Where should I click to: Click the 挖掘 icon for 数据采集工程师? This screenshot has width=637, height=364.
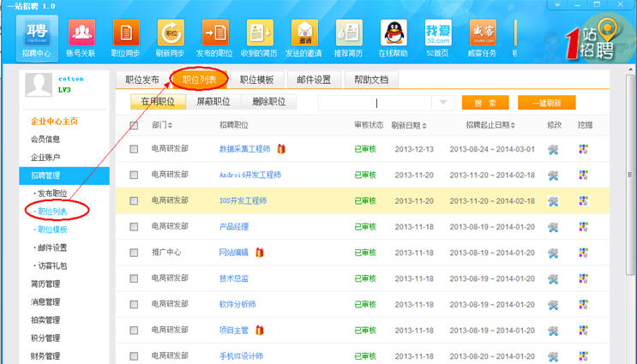point(583,149)
